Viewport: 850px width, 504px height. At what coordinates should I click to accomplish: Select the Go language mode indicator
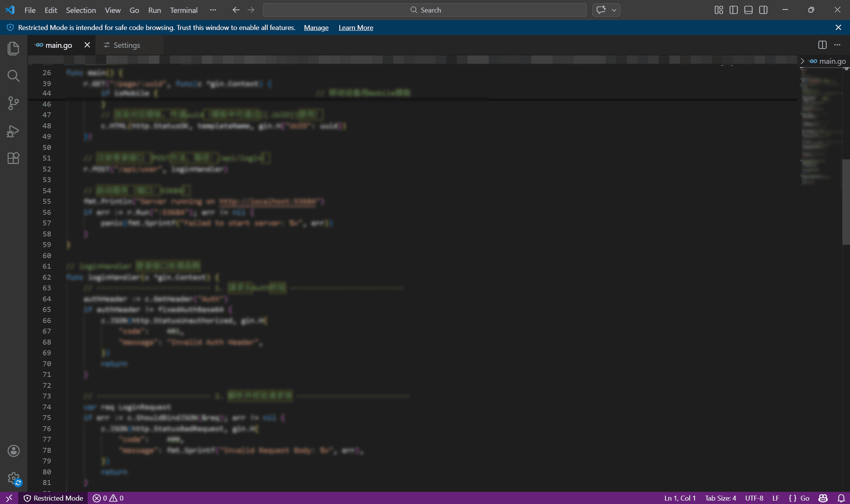(x=805, y=498)
